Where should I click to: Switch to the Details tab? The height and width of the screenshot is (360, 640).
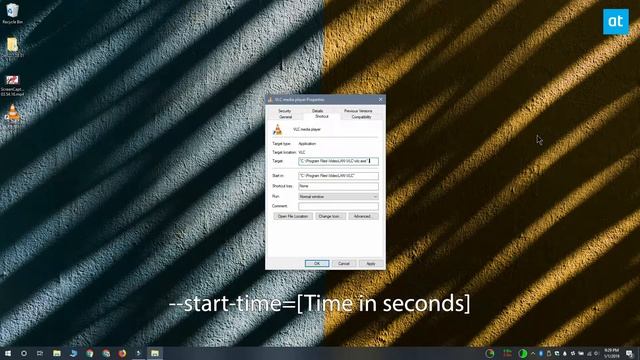tap(318, 111)
